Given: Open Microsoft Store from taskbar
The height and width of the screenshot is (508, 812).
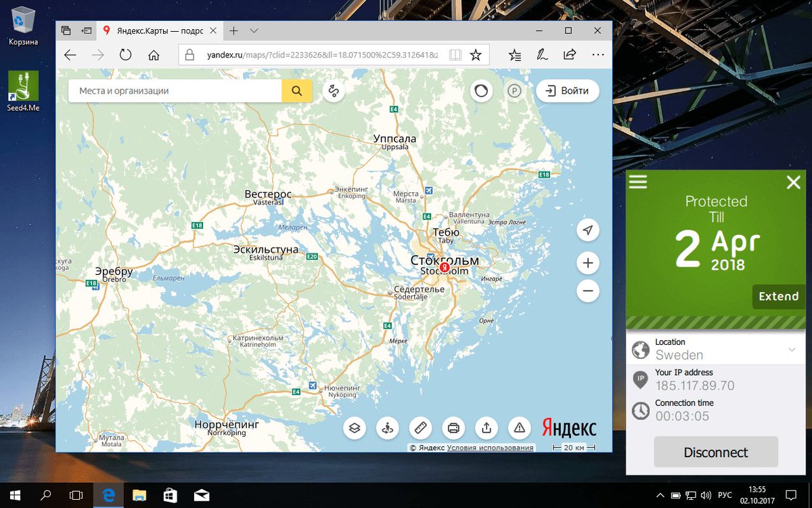Looking at the screenshot, I should point(170,495).
